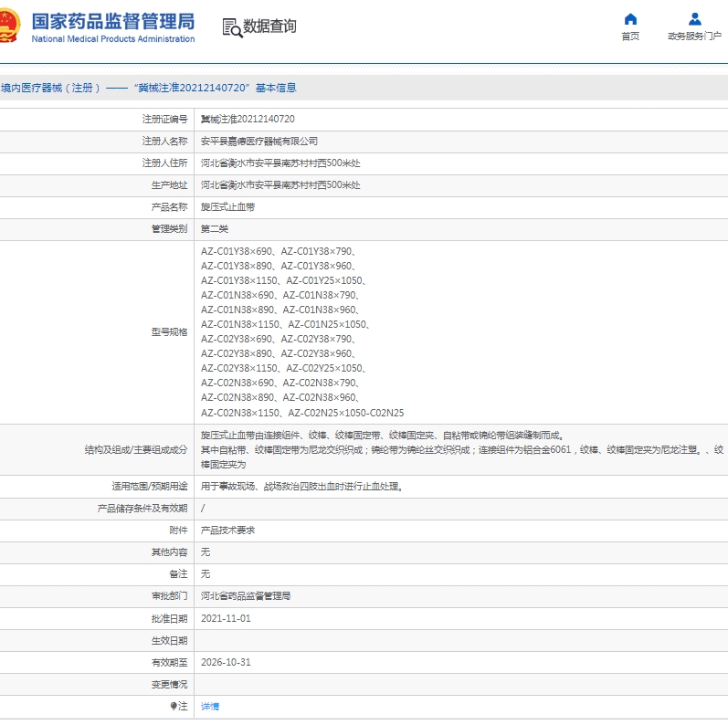Screen dimensions: 728x725
Task: Click the 其他内容 label
Action: 170,552
